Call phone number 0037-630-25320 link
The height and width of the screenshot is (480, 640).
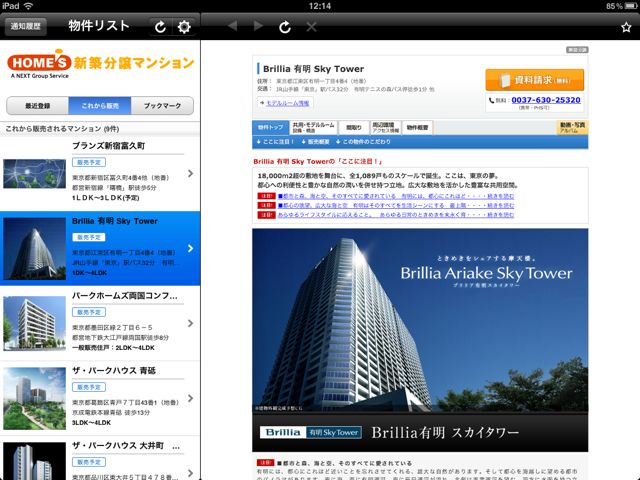pyautogui.click(x=546, y=100)
